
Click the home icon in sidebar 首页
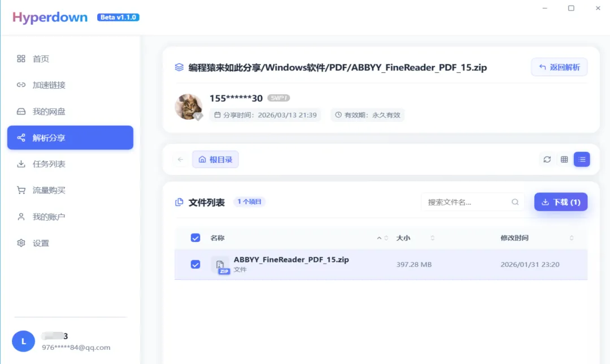(21, 59)
